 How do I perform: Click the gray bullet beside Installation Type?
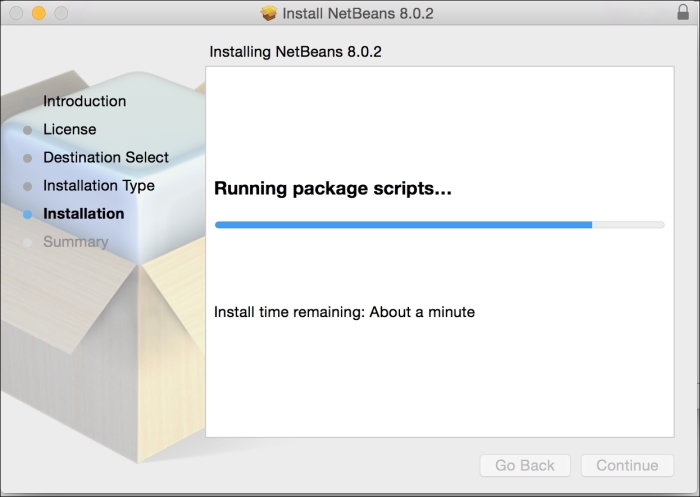click(27, 186)
